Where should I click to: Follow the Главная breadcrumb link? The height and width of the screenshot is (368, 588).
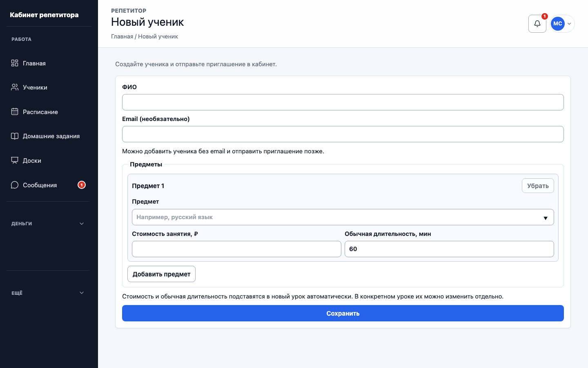point(122,36)
